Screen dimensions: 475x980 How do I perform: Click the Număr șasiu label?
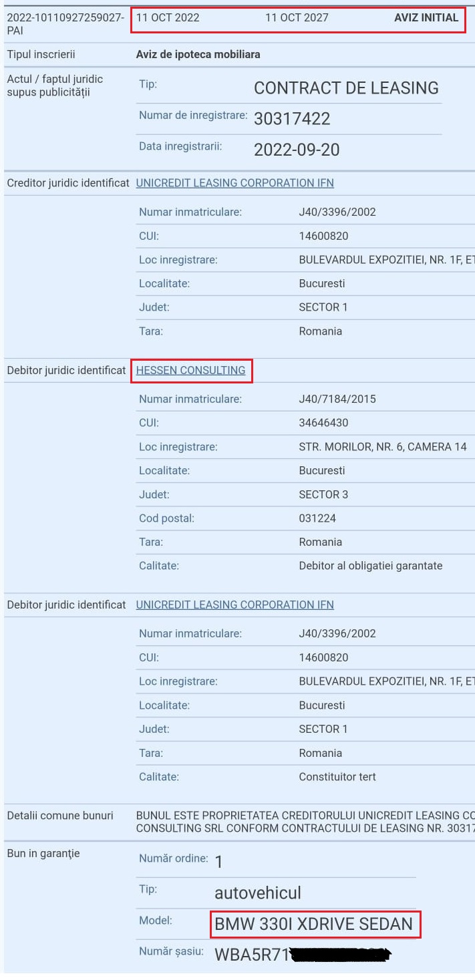171,951
